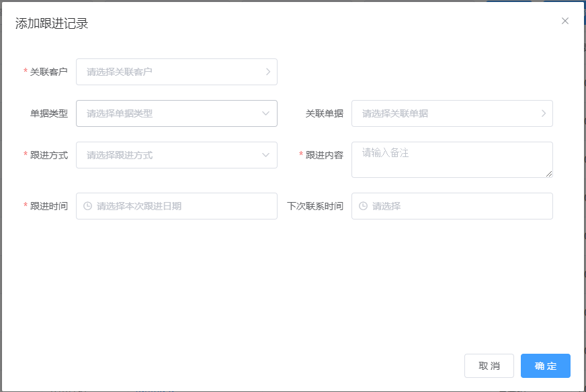Click the 单据类型 label
The width and height of the screenshot is (586, 392).
coord(49,113)
